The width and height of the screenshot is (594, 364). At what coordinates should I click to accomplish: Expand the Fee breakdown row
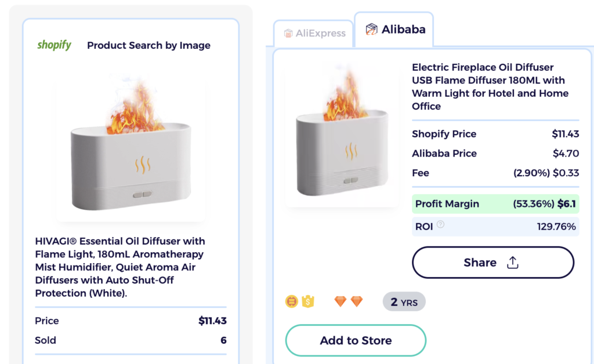pyautogui.click(x=495, y=173)
